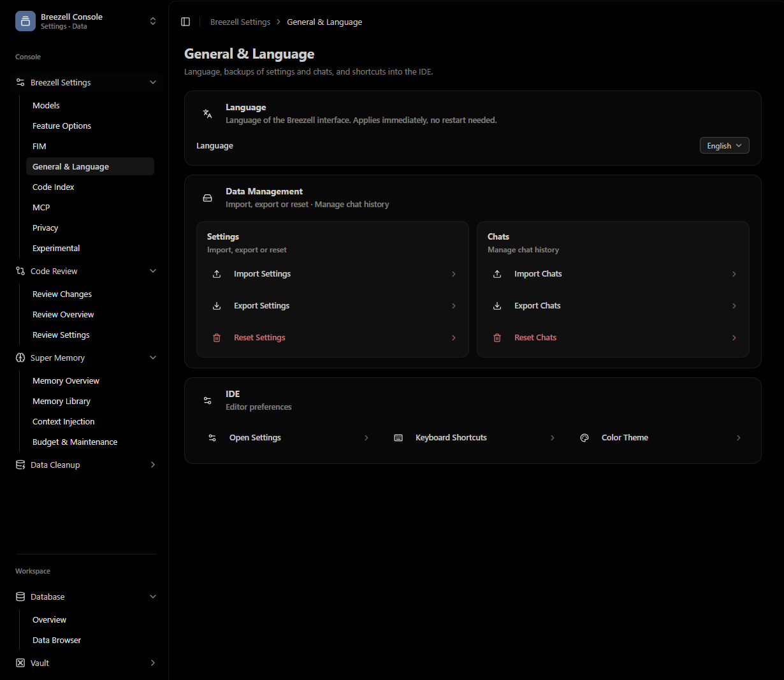Open the Export Chats row
Image resolution: width=784 pixels, height=680 pixels.
coord(613,305)
